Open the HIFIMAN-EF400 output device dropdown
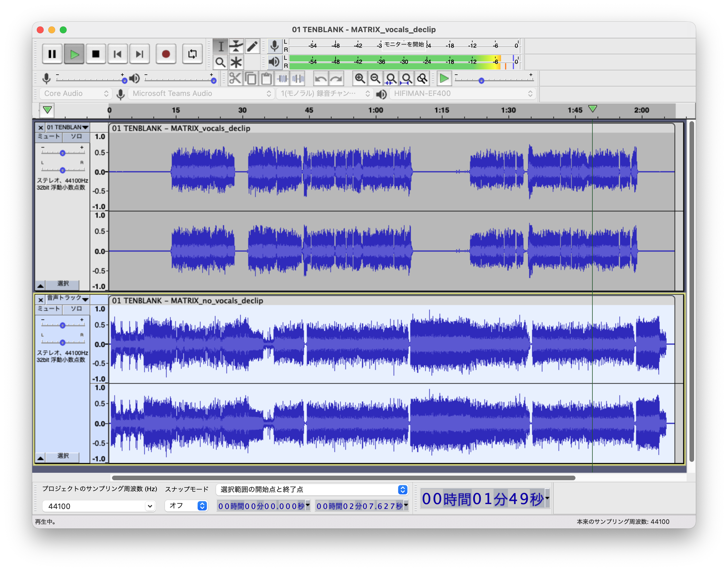This screenshot has height=571, width=728. click(x=463, y=94)
